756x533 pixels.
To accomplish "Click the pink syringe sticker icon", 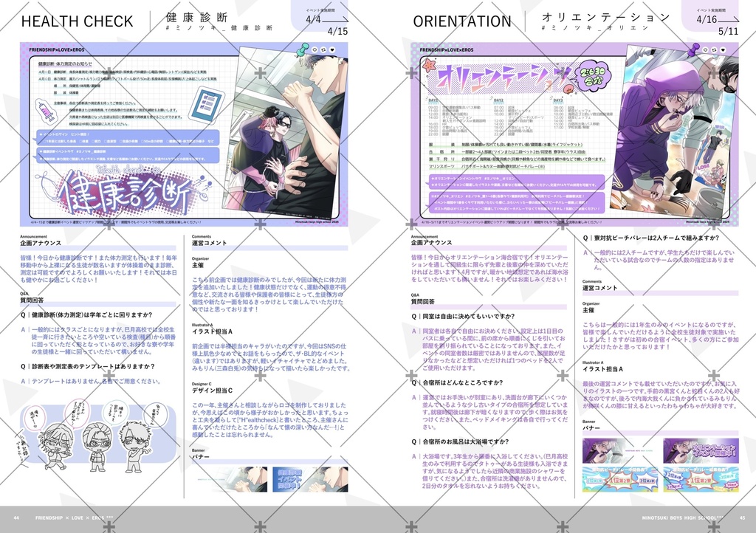I will click(45, 111).
